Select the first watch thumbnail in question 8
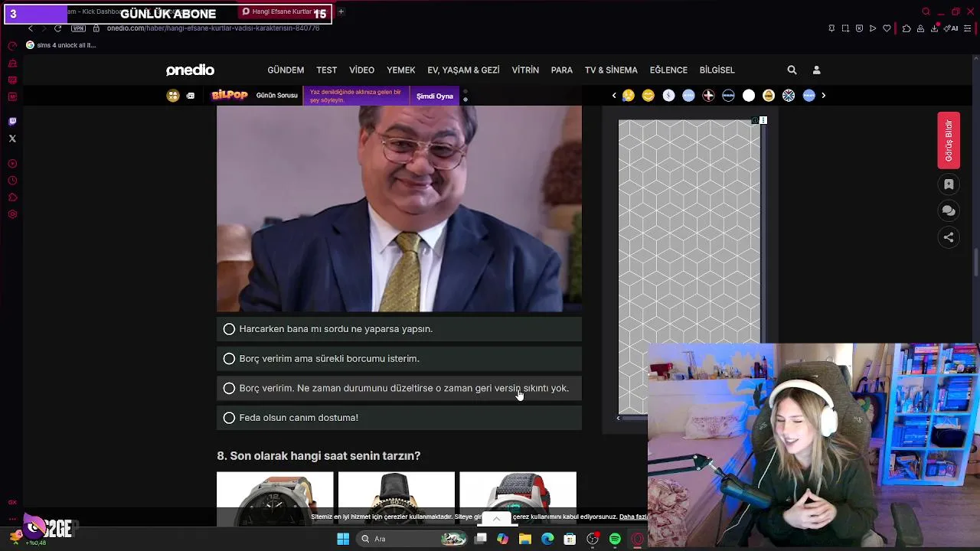 [275, 499]
